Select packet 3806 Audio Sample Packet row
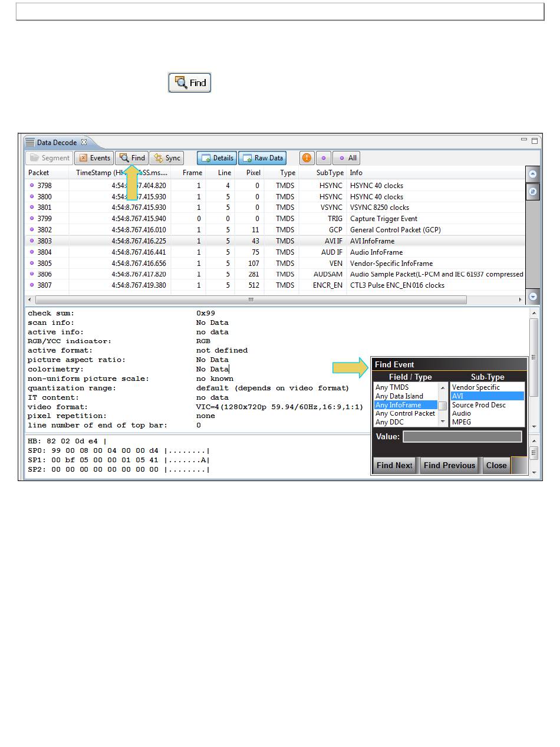The height and width of the screenshot is (747, 560). click(275, 274)
